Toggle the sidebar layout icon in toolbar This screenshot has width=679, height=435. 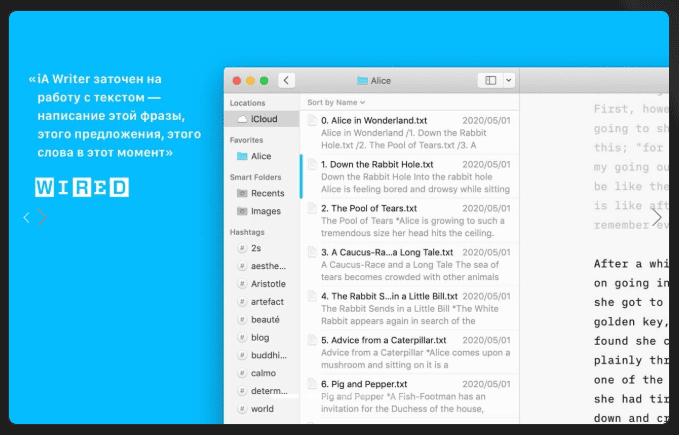coord(490,81)
